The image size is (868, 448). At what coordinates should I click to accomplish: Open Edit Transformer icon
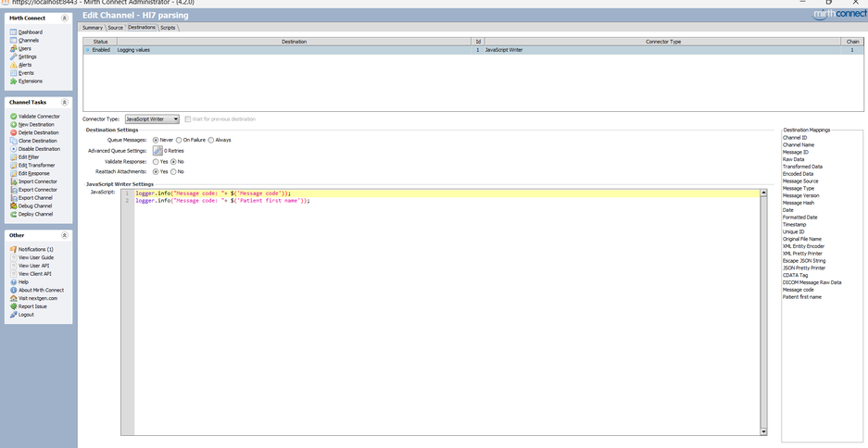(x=14, y=165)
